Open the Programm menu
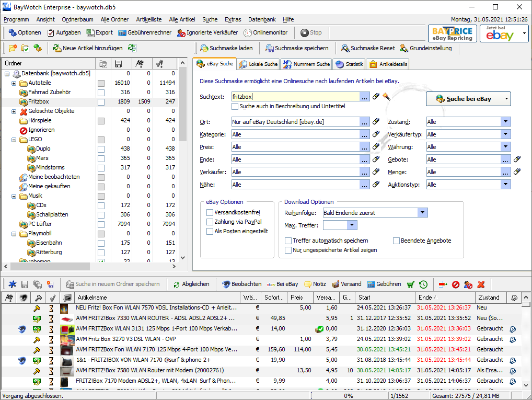Screen dimensions: 532x400 pos(16,19)
